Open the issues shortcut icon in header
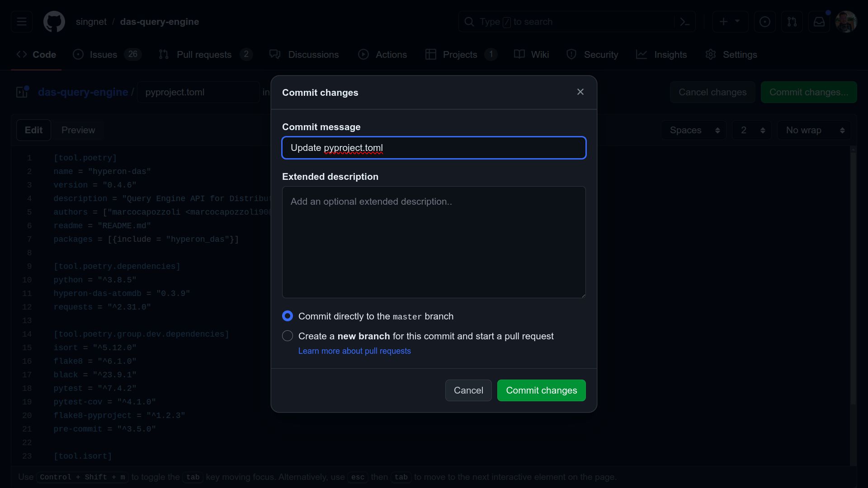This screenshot has height=488, width=868. pos(765,22)
